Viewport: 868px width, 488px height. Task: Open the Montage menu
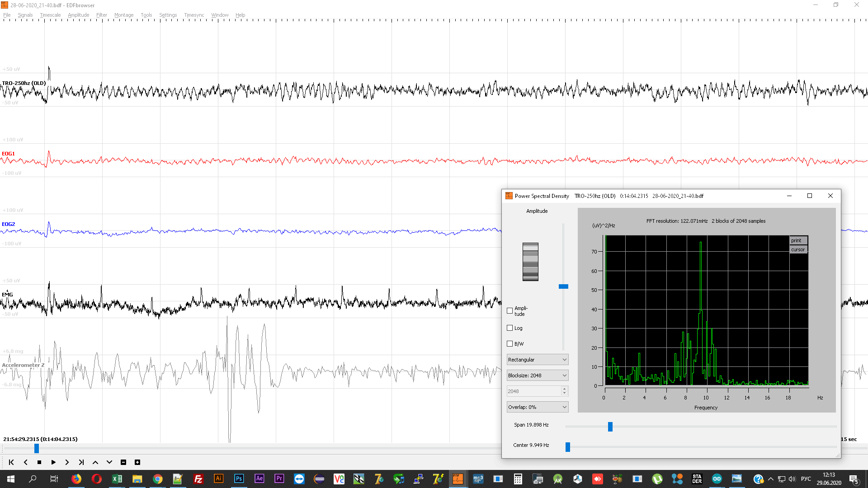click(124, 15)
